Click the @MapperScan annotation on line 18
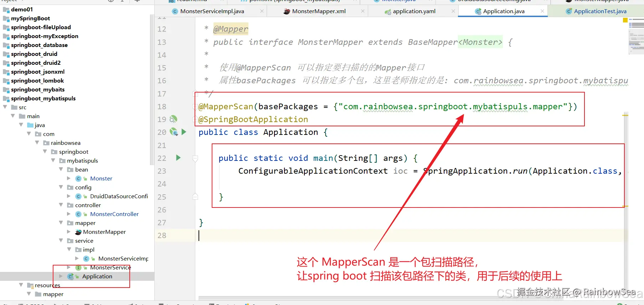Viewport: 644px width, 305px height. tap(226, 106)
